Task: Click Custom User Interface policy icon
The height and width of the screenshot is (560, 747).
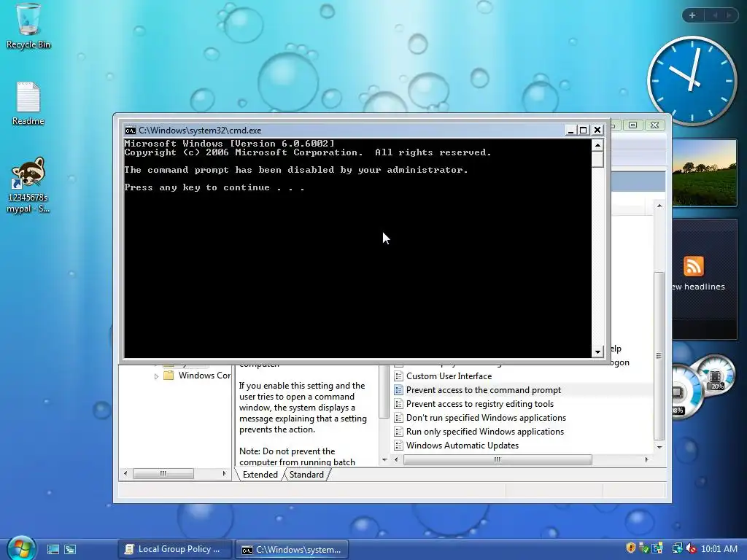Action: (x=399, y=376)
